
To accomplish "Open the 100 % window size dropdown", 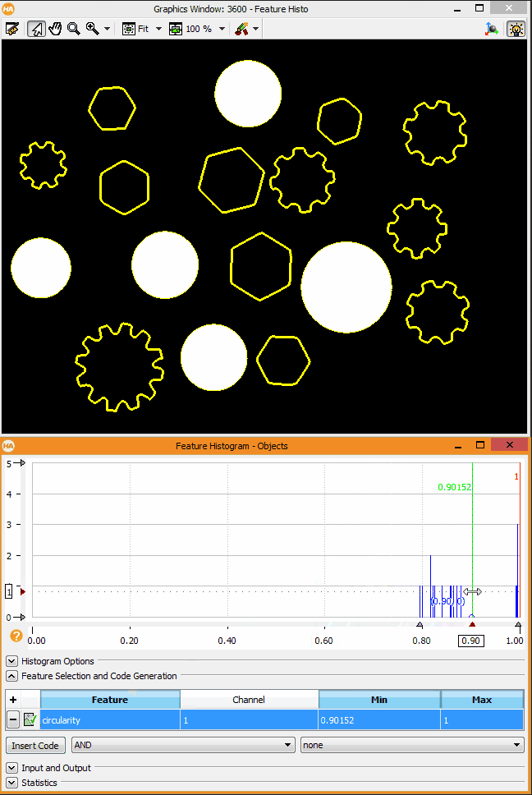I will [x=222, y=29].
